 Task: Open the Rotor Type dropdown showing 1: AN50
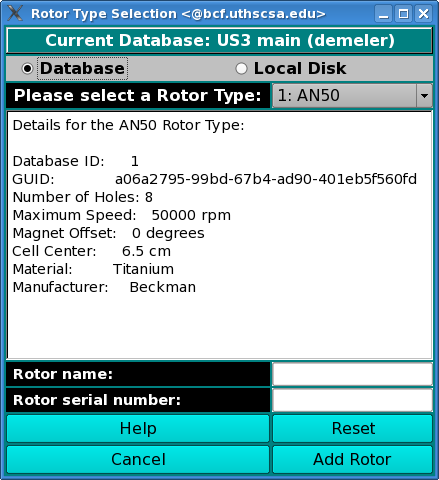pos(352,96)
